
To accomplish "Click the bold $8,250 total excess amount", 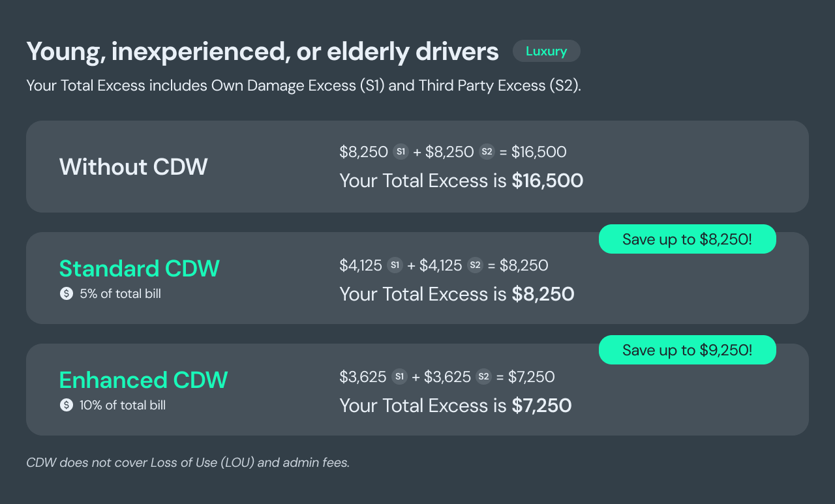I will 543,294.
